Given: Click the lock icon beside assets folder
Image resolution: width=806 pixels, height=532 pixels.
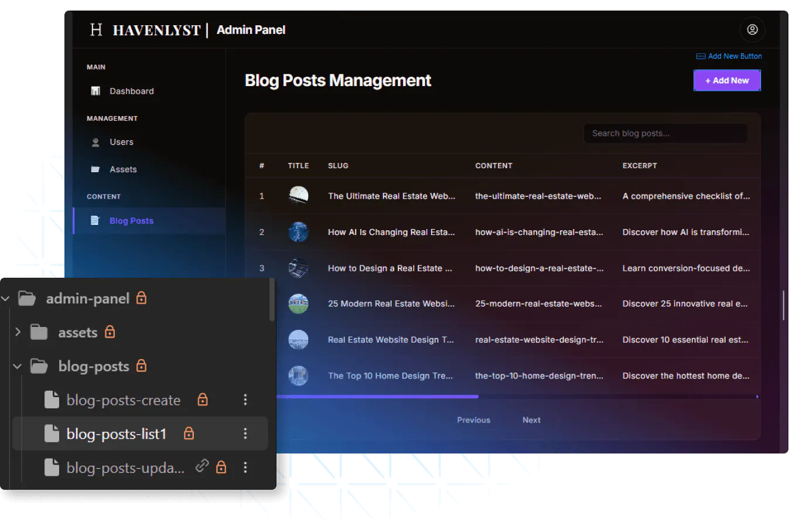Looking at the screenshot, I should pyautogui.click(x=110, y=332).
